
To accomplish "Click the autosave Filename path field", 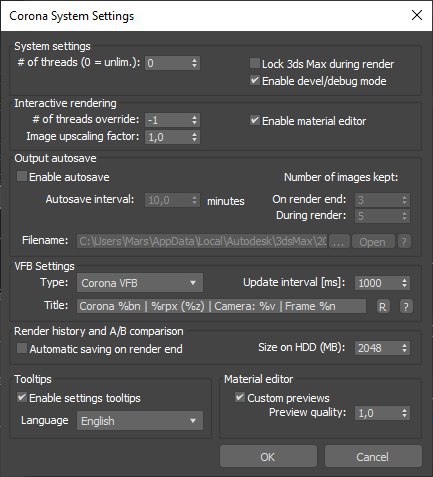I will coord(202,241).
